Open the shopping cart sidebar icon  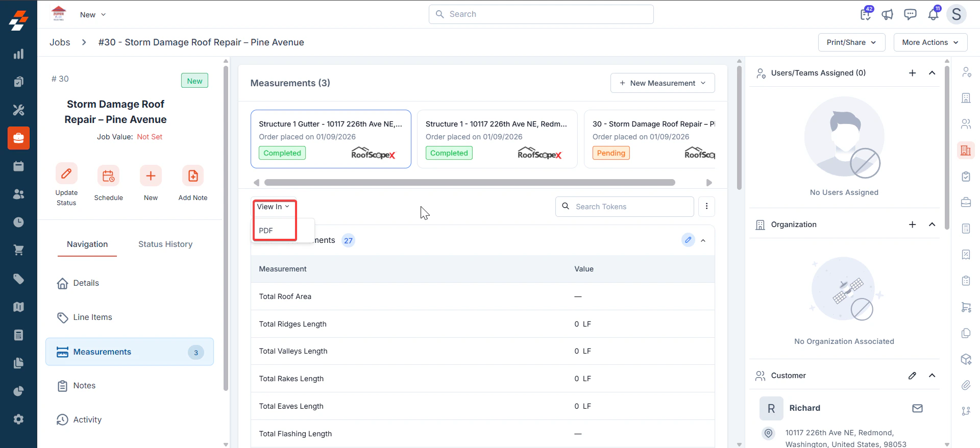tap(18, 250)
